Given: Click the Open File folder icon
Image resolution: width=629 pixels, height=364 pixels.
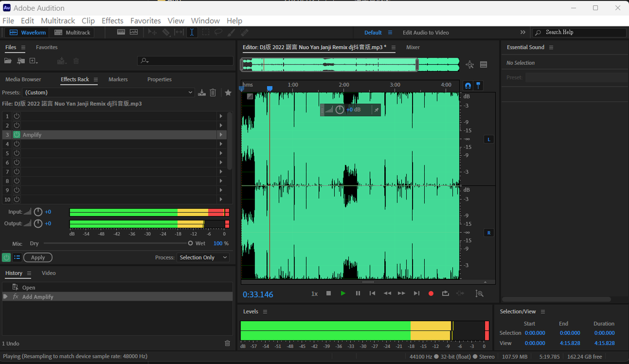Looking at the screenshot, I should point(8,61).
